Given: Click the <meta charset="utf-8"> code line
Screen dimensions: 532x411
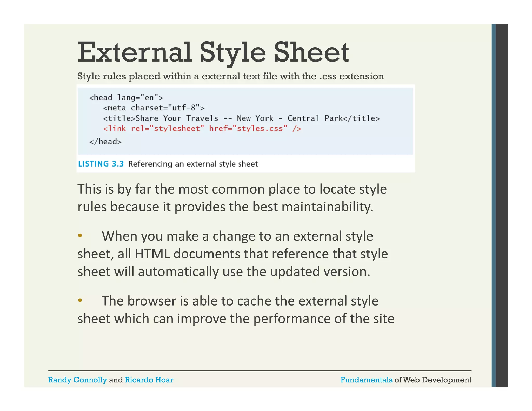Looking at the screenshot, I should tap(154, 108).
